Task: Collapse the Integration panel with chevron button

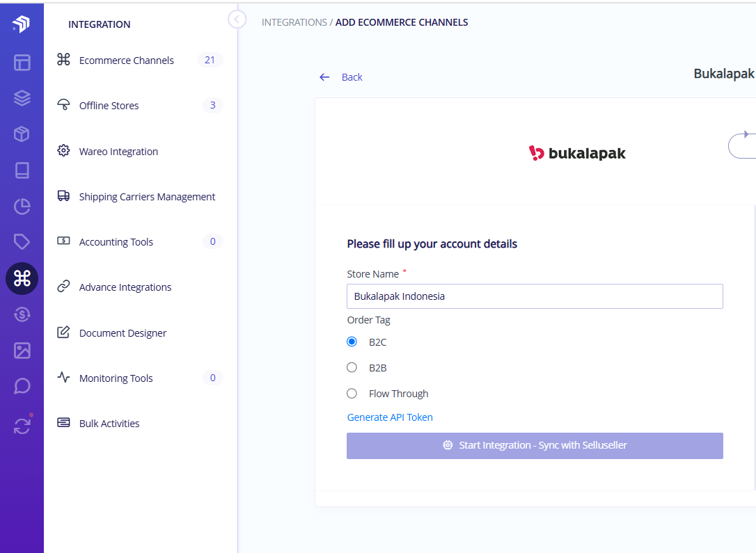Action: coord(237,19)
